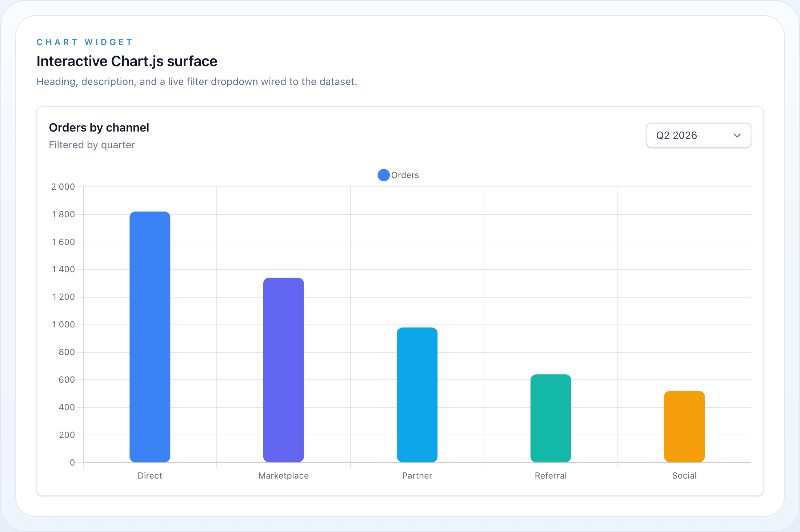Click the 600 y-axis value

[x=67, y=380]
